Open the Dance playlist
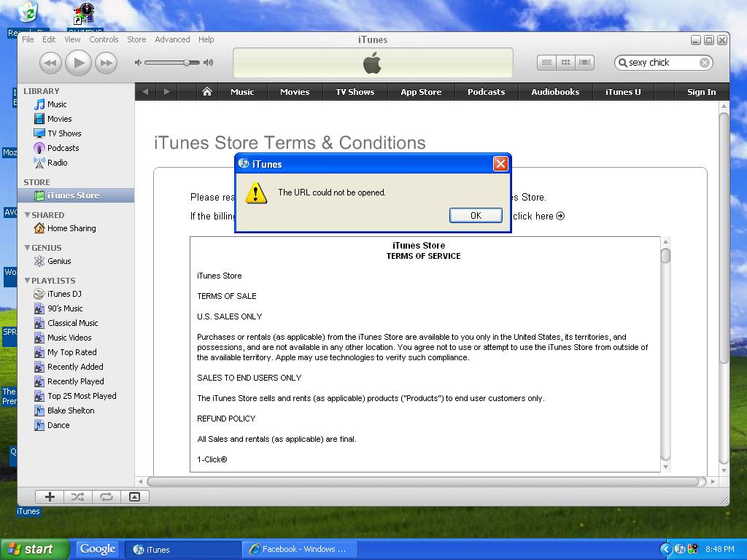Image resolution: width=747 pixels, height=560 pixels. 76,425
